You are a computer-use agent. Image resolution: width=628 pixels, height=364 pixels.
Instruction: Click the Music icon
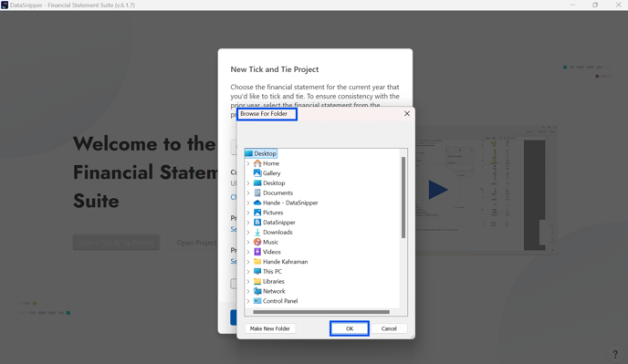pyautogui.click(x=257, y=242)
